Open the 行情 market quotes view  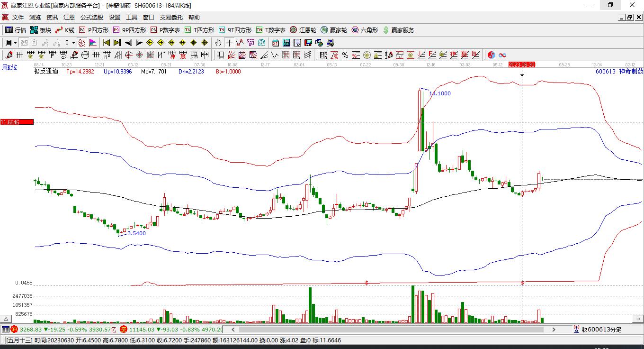(16, 30)
